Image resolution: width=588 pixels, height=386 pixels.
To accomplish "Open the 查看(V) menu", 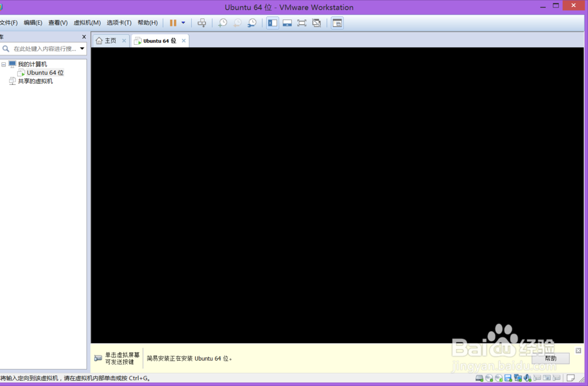I will point(58,23).
